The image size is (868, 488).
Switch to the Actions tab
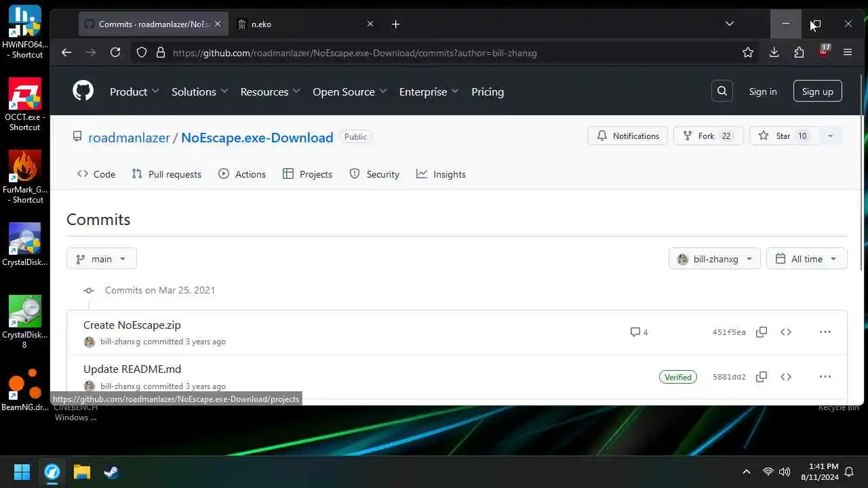click(x=242, y=174)
